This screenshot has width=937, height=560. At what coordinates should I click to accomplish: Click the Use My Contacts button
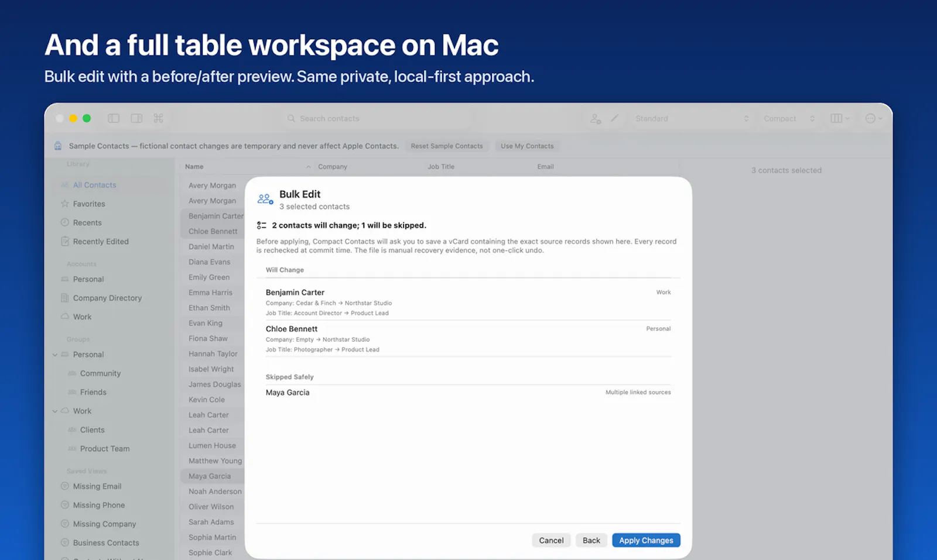pos(527,146)
